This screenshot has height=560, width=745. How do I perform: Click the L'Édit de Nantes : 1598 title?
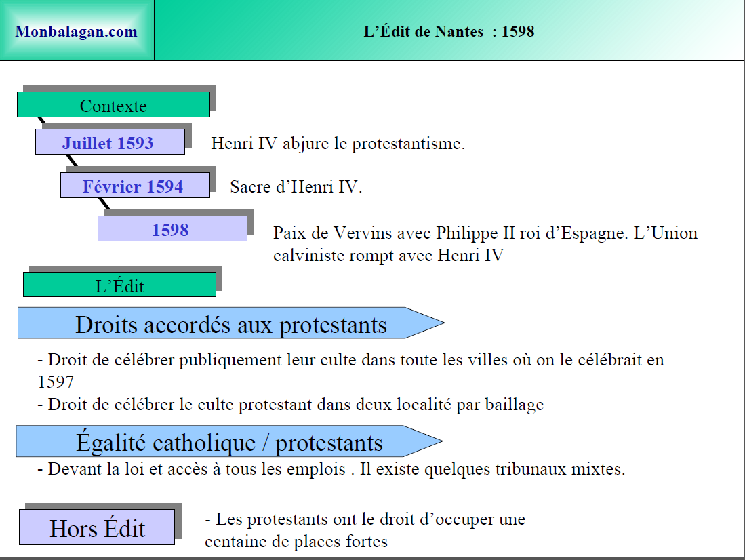click(x=449, y=32)
